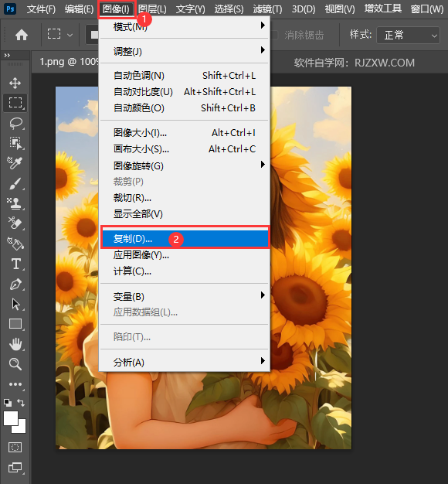This screenshot has height=484, width=448.
Task: Open the 样式 dropdown showing 正常
Action: click(409, 36)
